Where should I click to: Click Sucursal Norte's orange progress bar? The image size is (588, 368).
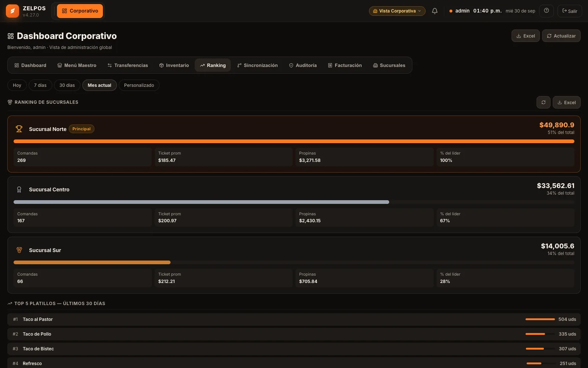click(294, 141)
